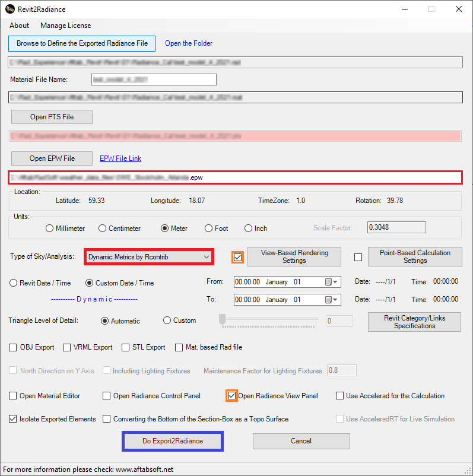Click the Latitude value 59.33
The image size is (473, 476).
(x=97, y=201)
